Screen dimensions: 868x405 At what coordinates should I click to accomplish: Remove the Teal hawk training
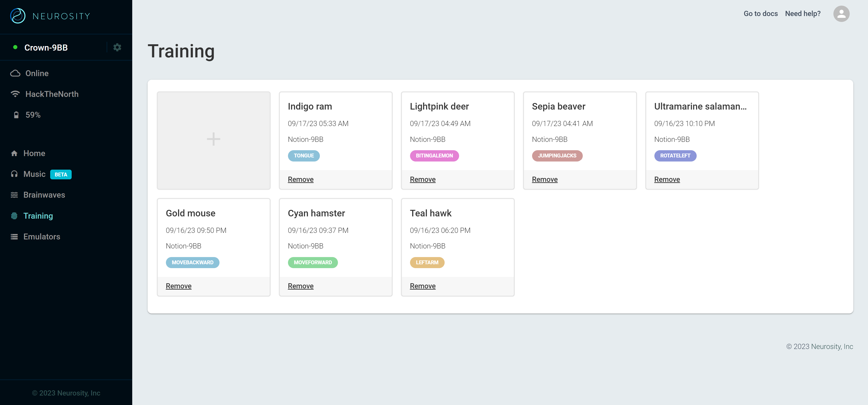[x=422, y=286]
